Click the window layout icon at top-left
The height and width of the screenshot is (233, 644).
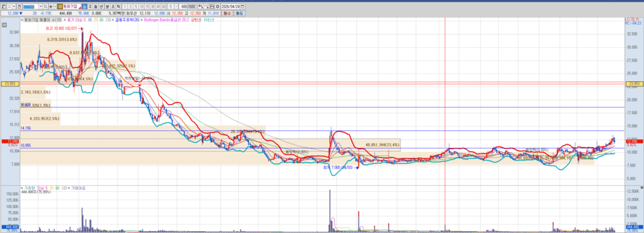[3, 6]
